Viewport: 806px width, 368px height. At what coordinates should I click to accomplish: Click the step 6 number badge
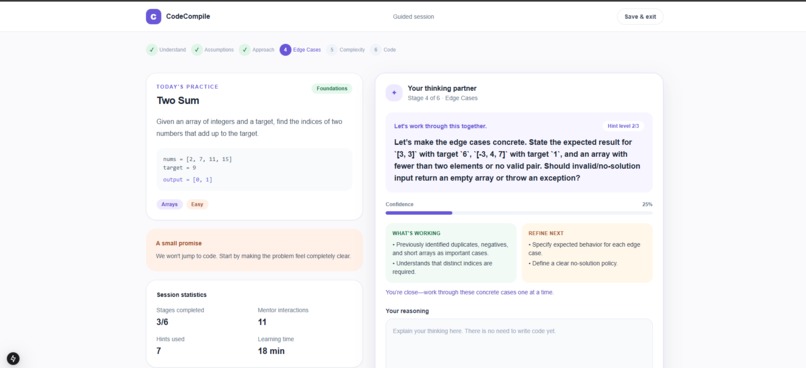click(x=376, y=50)
